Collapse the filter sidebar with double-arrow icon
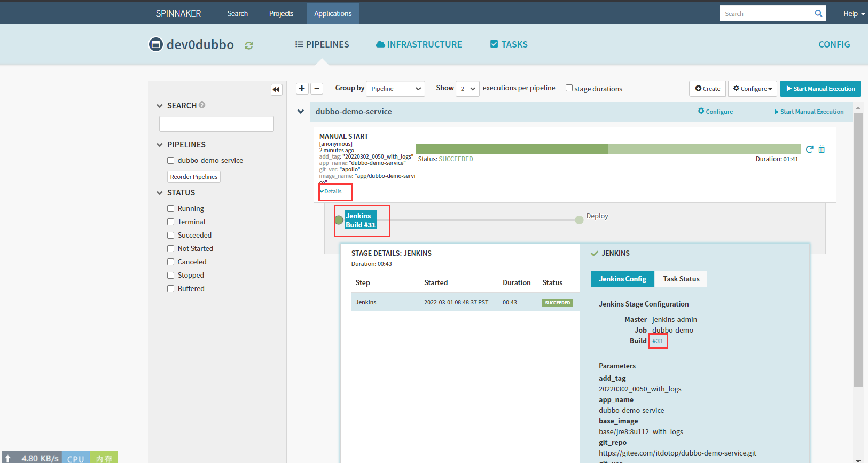868x463 pixels. pos(276,89)
